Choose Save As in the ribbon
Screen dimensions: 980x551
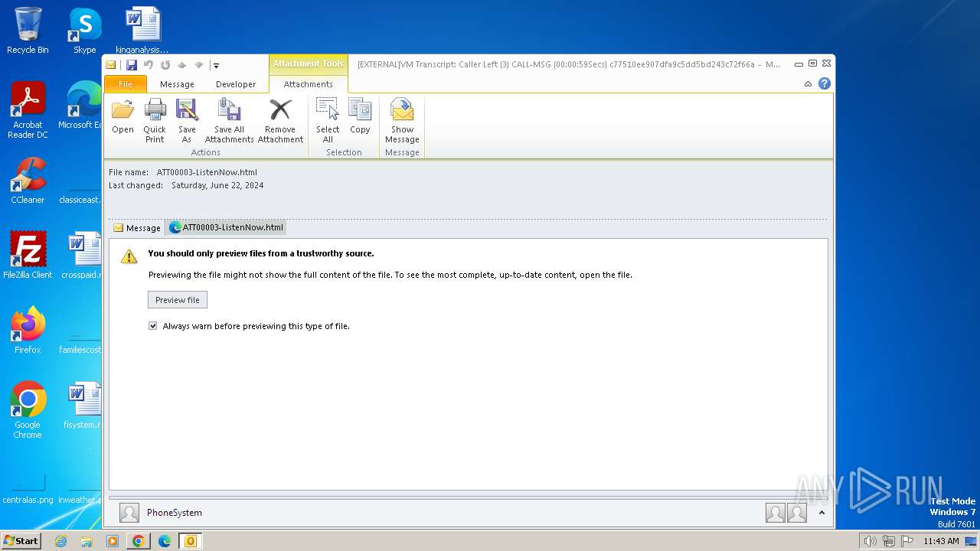click(x=187, y=121)
